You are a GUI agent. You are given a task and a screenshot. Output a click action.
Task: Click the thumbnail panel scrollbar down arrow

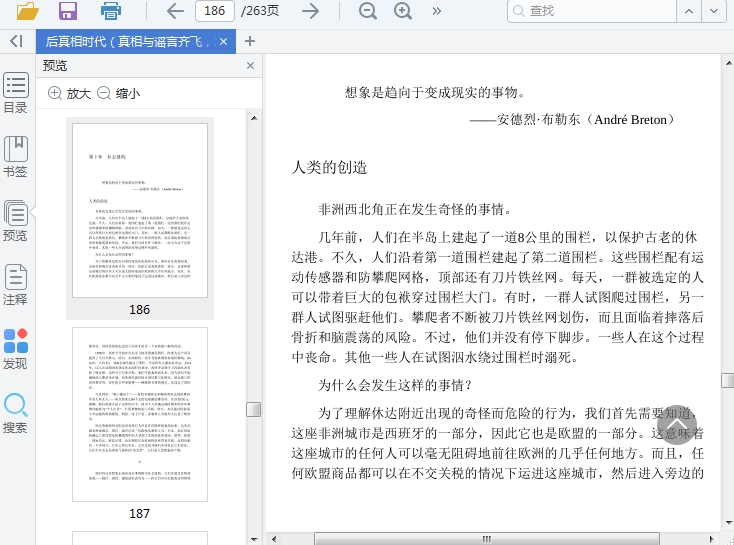tap(254, 539)
